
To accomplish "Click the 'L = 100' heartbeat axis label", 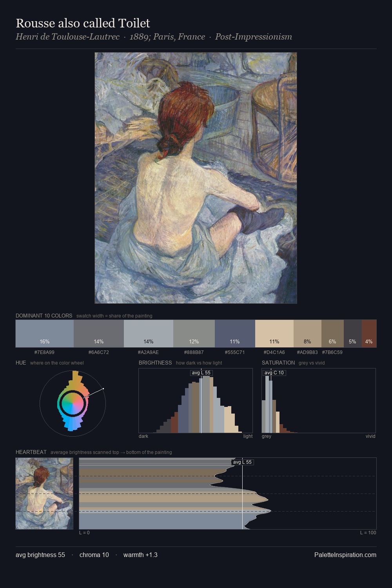I will [x=368, y=532].
